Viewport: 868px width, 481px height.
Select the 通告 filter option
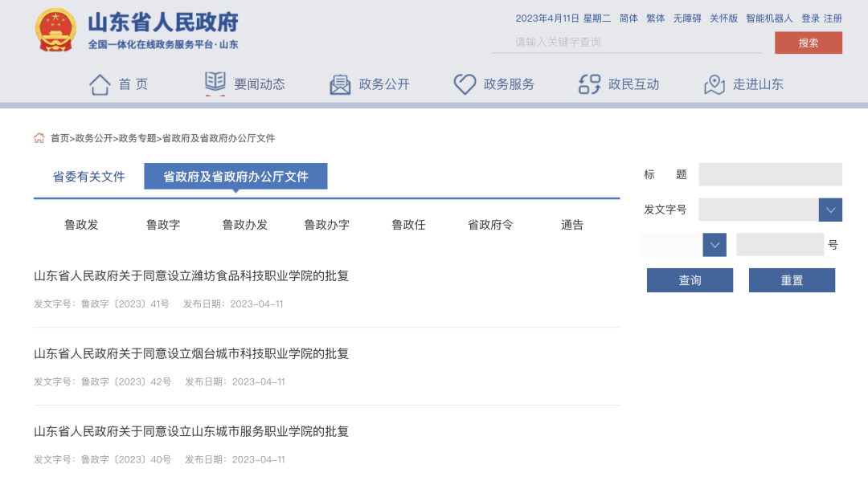pyautogui.click(x=571, y=226)
